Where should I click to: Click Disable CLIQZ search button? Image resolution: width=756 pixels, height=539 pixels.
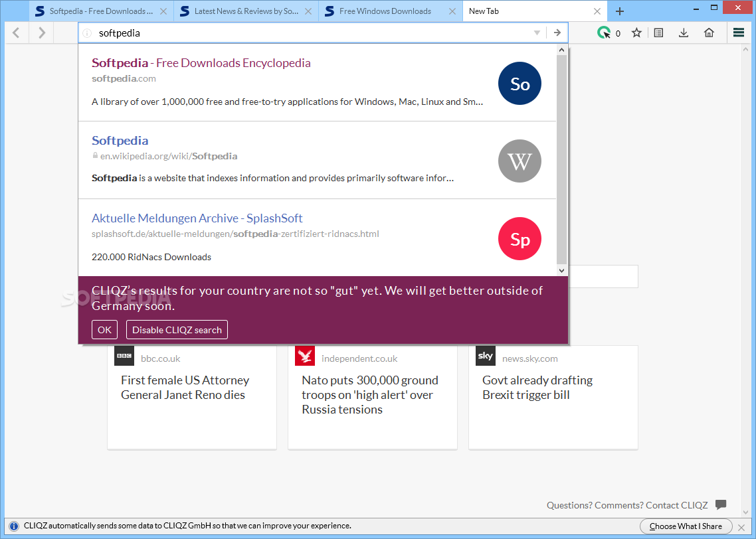[x=177, y=330]
